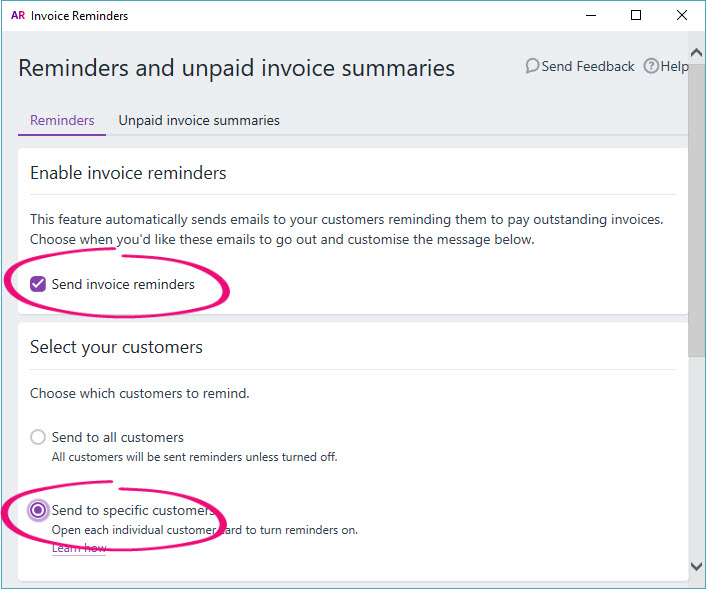Choose the Send to specific customers radio button
Viewport: 706px width, 589px height.
[38, 510]
